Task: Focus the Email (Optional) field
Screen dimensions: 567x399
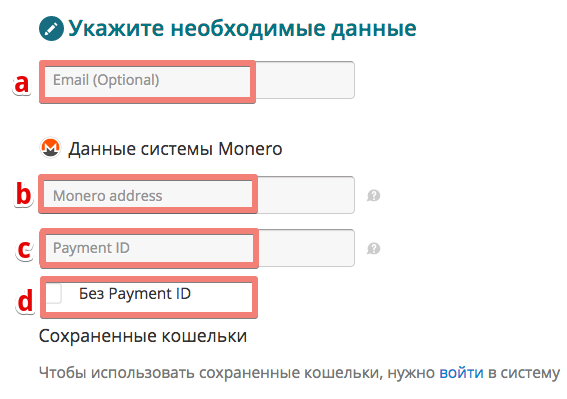Action: [x=197, y=80]
